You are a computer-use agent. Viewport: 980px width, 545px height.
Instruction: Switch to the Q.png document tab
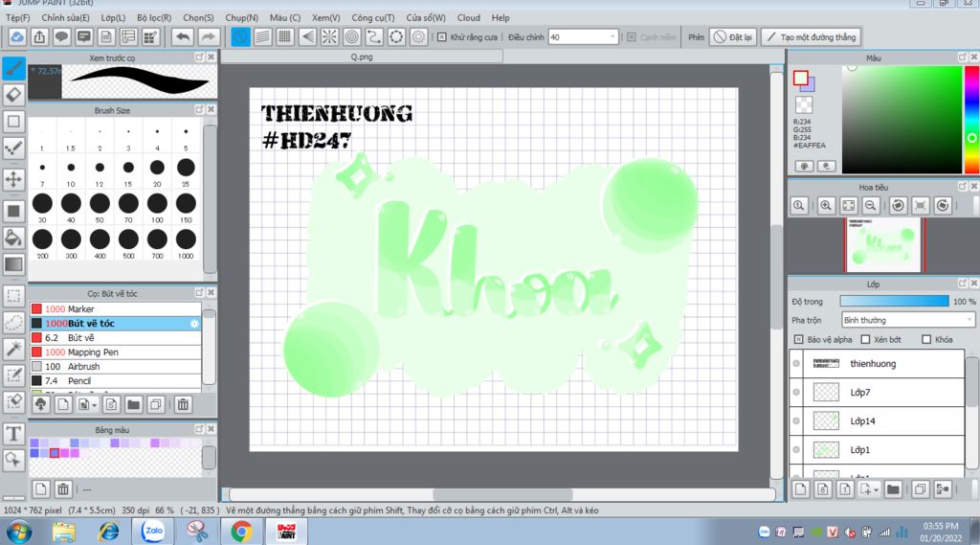click(361, 57)
